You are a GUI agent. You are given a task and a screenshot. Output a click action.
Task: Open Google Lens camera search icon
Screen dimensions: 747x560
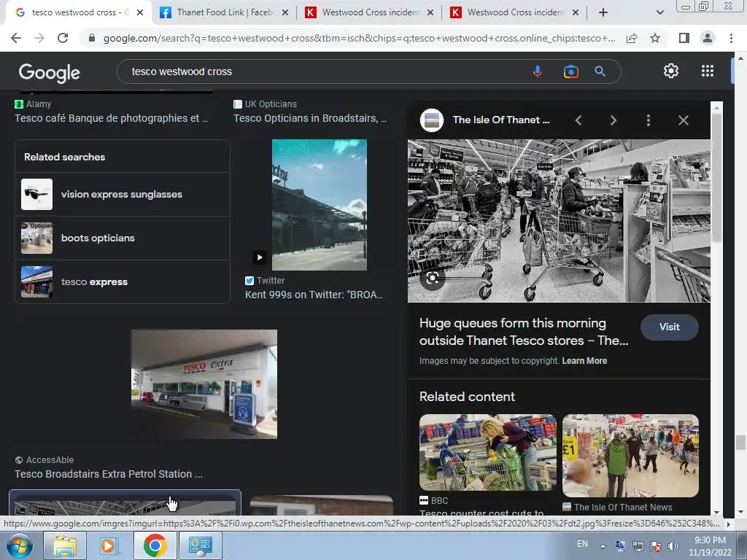click(570, 71)
